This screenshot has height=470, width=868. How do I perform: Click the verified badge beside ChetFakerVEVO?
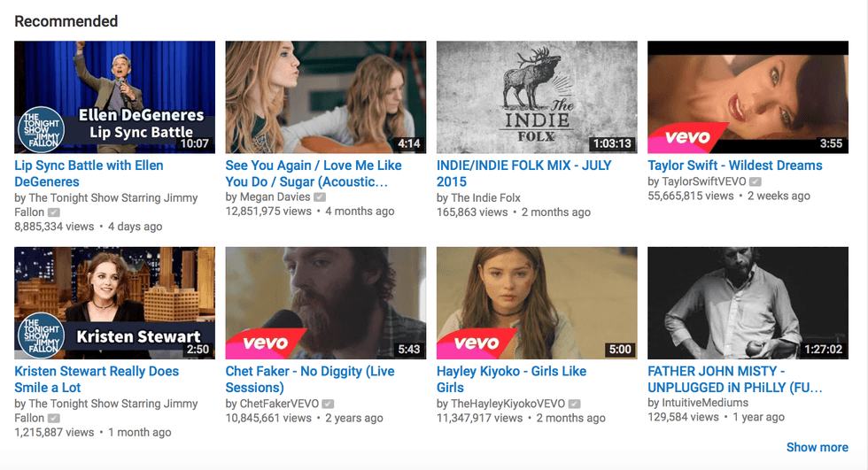[328, 404]
